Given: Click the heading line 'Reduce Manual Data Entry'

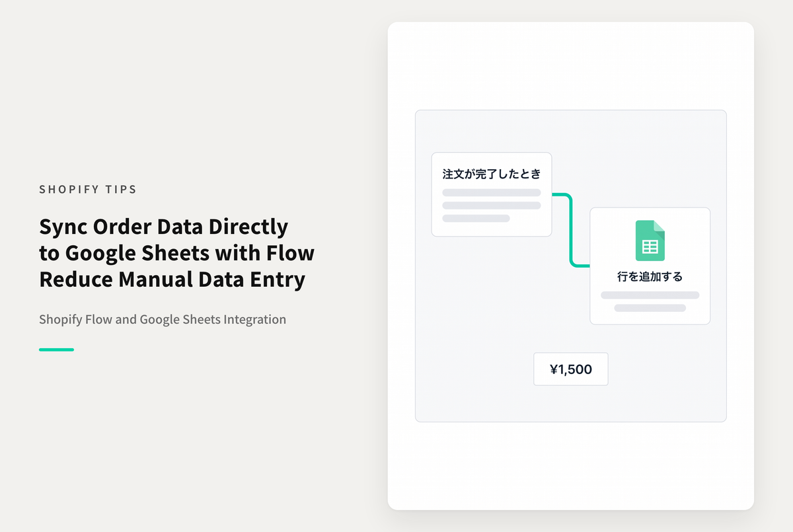Looking at the screenshot, I should point(172,280).
